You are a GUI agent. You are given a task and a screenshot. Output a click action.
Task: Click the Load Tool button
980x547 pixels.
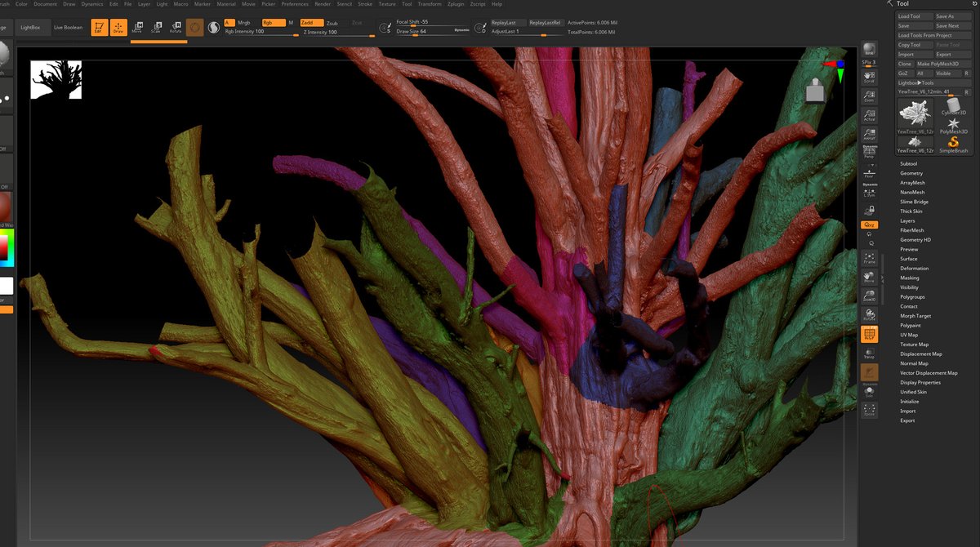[x=913, y=16]
